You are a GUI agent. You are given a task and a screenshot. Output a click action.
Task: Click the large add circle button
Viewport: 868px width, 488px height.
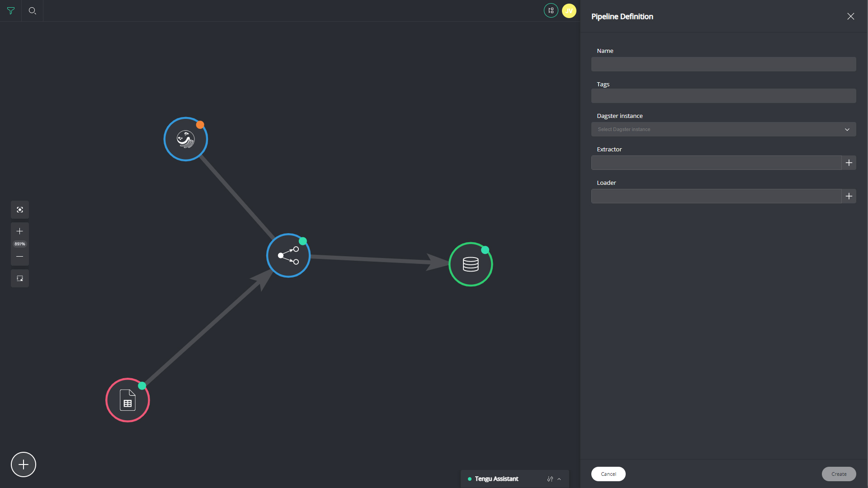coord(24,465)
